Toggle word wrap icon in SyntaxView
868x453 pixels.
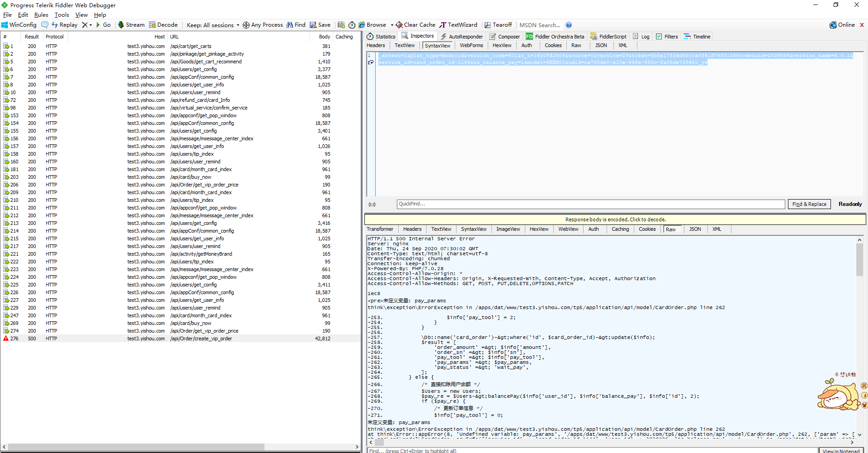pos(371,62)
